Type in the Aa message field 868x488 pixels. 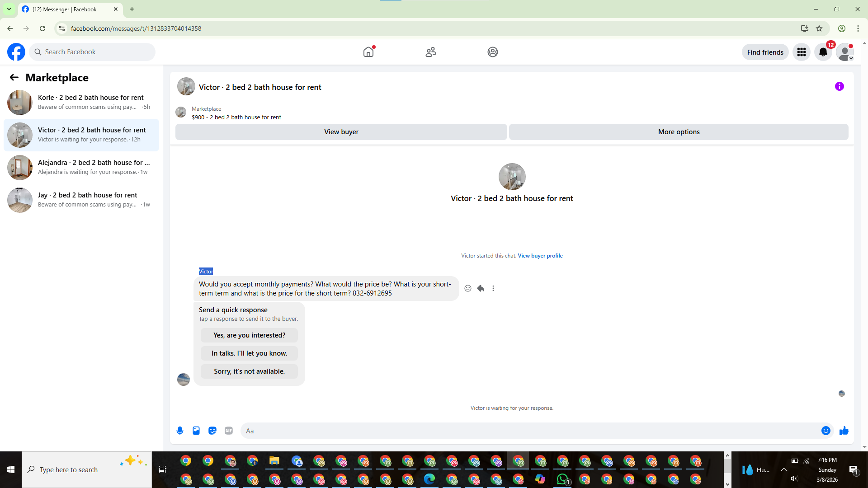click(x=529, y=431)
